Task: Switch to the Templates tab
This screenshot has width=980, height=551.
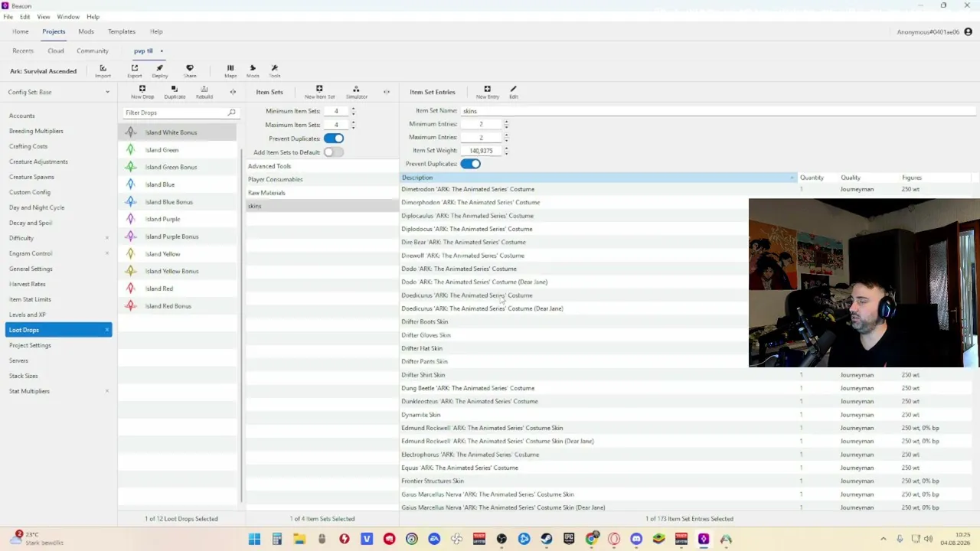Action: 122,31
